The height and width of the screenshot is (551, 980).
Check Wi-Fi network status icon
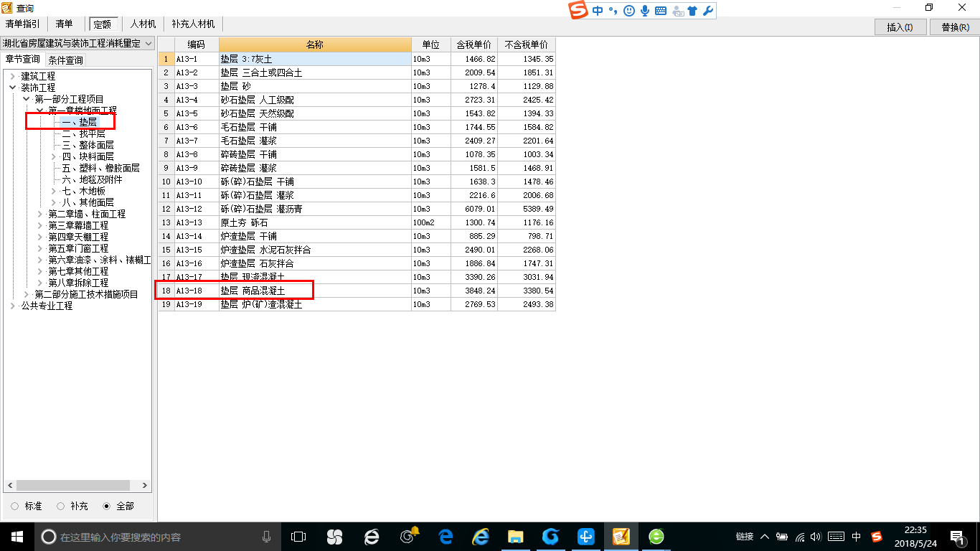pos(799,537)
